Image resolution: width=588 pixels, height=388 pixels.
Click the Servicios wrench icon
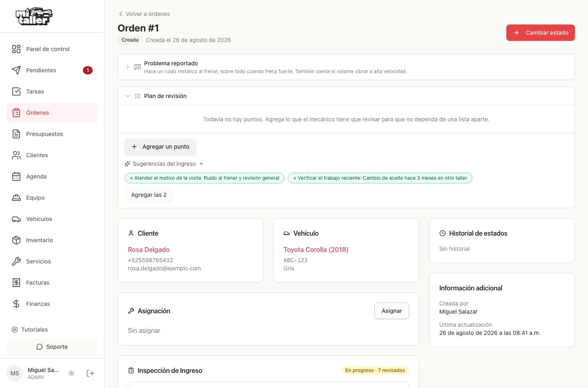click(16, 261)
